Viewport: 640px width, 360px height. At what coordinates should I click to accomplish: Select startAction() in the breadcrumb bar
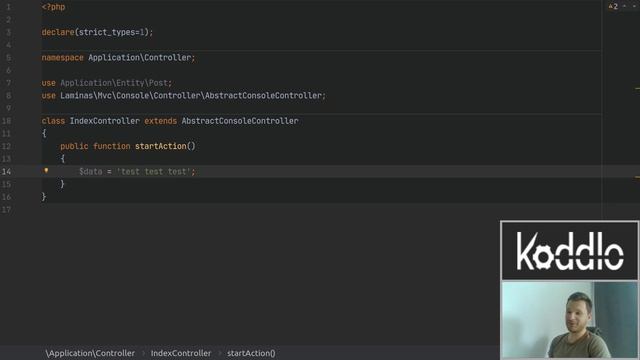coord(251,353)
